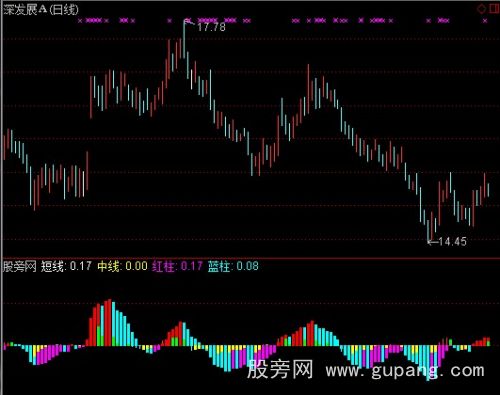Click the lowest candlestick at 14.45
Image resolution: width=500 pixels, height=395 pixels.
point(428,230)
